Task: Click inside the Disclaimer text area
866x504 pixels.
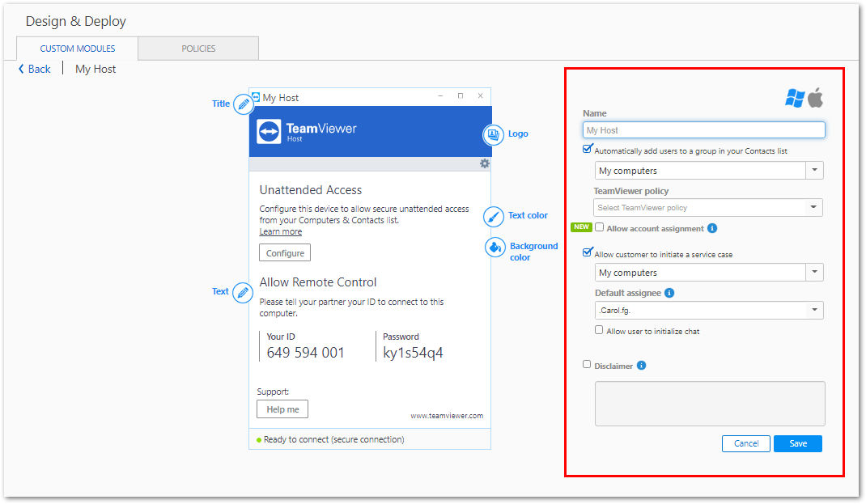Action: pyautogui.click(x=710, y=404)
